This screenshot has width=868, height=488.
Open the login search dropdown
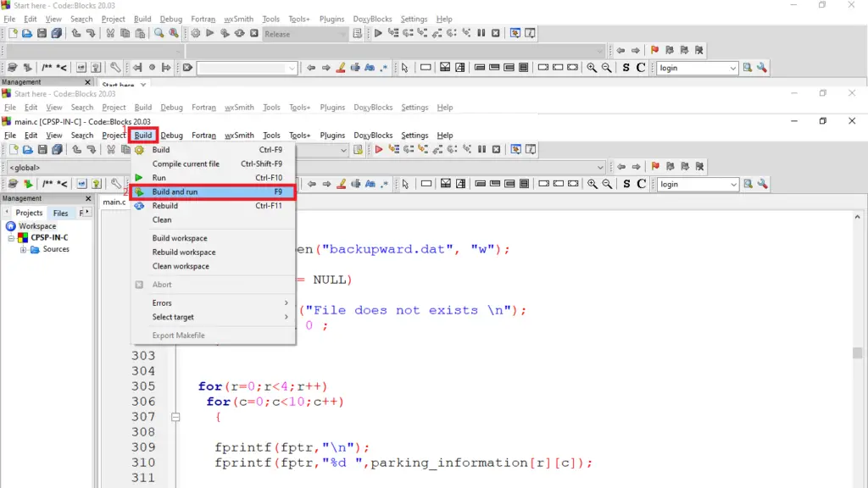[x=732, y=184]
